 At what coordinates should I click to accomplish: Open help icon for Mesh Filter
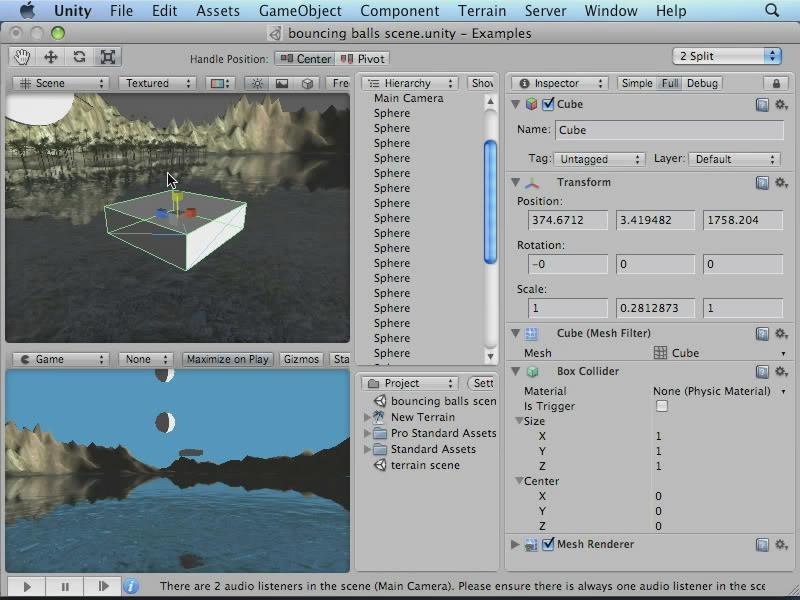point(762,334)
